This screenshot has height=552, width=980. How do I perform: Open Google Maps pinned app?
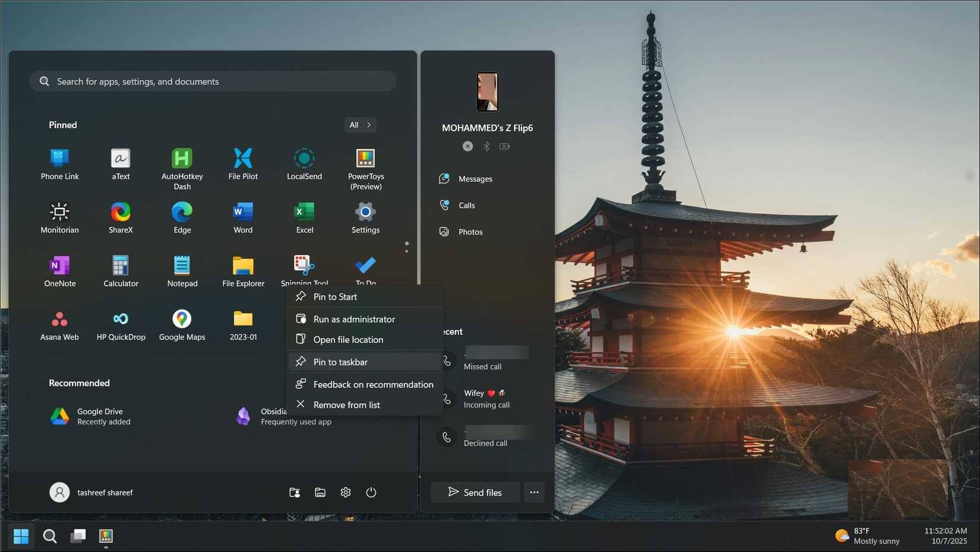(182, 324)
